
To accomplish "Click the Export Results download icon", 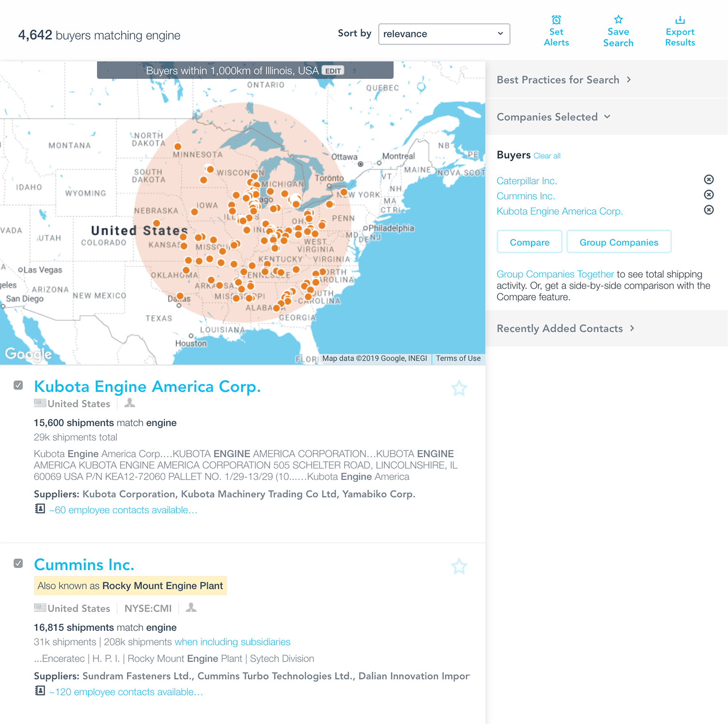I will pos(680,20).
